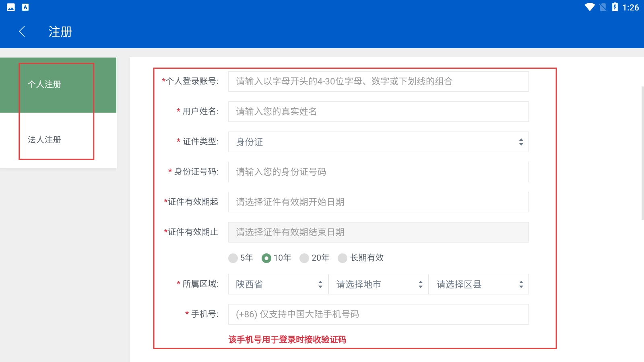Select the 10年 validity radio button
Screen dimensions: 644x362
click(x=266, y=258)
